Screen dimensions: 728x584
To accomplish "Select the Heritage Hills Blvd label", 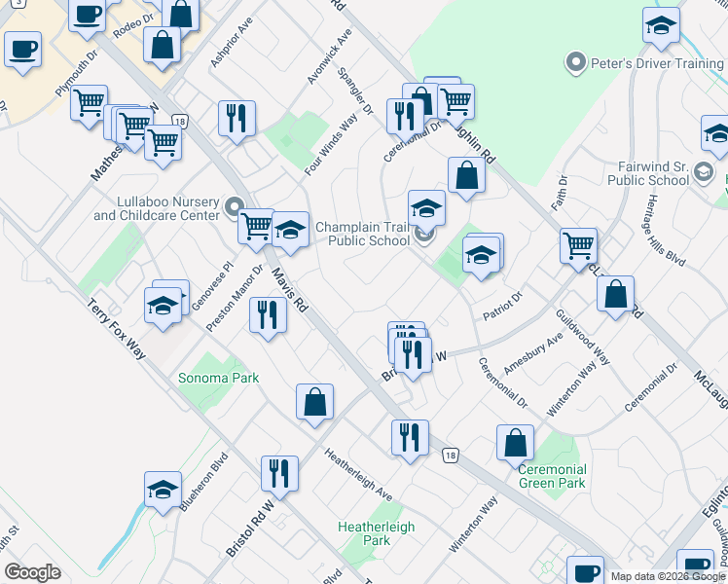I will [x=667, y=231].
